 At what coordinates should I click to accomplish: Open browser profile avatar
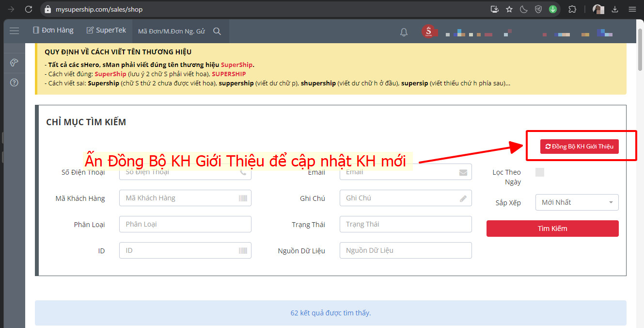tap(598, 9)
